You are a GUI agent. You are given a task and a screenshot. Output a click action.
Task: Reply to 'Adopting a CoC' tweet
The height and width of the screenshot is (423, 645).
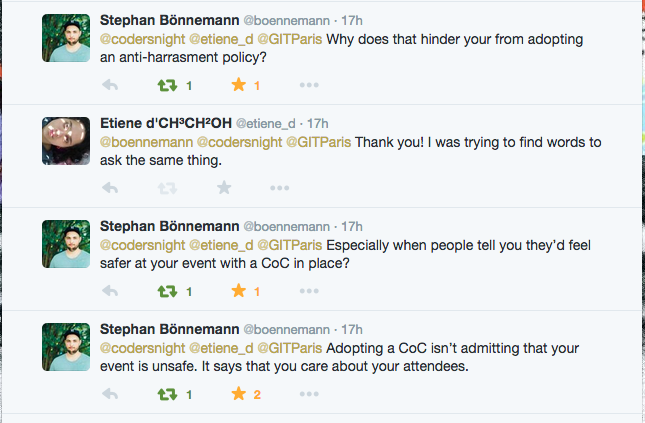(110, 394)
